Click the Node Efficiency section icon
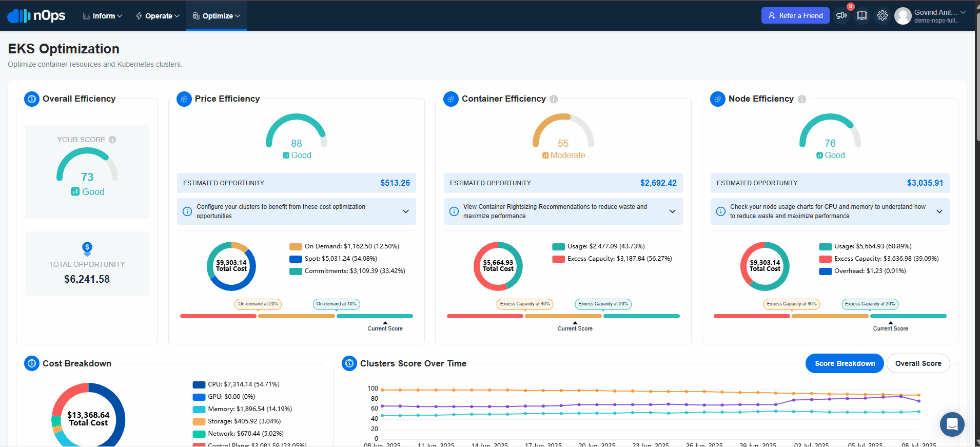This screenshot has width=980, height=447. click(718, 99)
